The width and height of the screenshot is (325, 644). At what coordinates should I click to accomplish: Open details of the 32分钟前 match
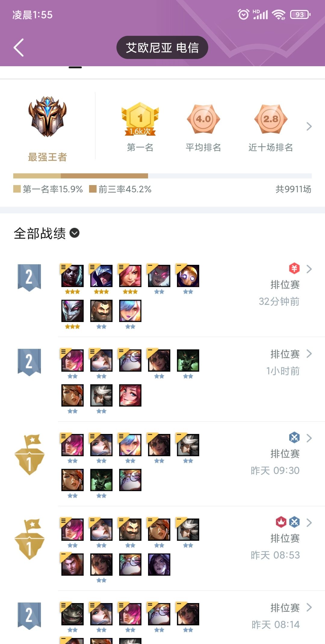click(x=309, y=269)
